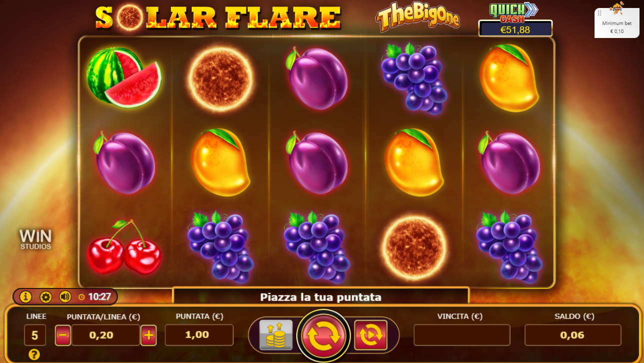This screenshot has width=644, height=363.
Task: Click the main spin button
Action: tap(324, 335)
